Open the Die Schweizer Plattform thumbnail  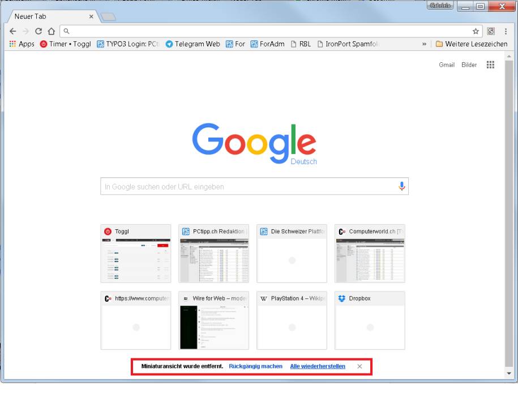tap(292, 254)
